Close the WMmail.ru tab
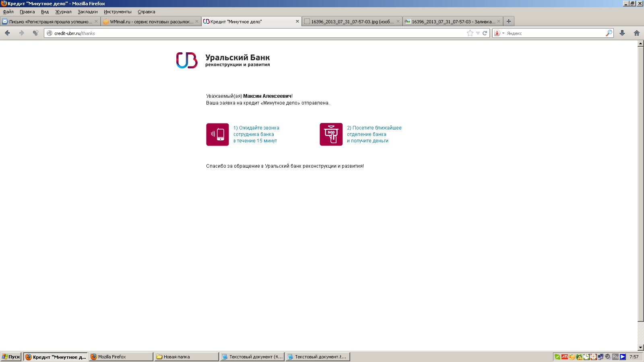644x362 pixels. click(197, 21)
